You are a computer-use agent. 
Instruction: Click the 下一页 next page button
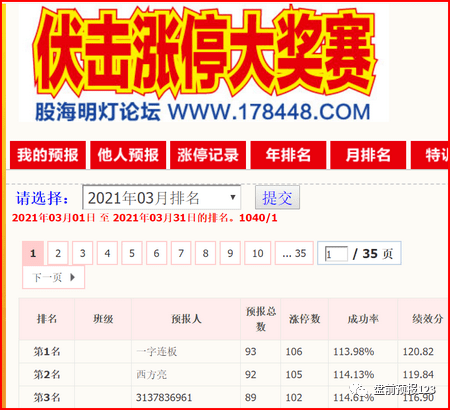(x=53, y=277)
